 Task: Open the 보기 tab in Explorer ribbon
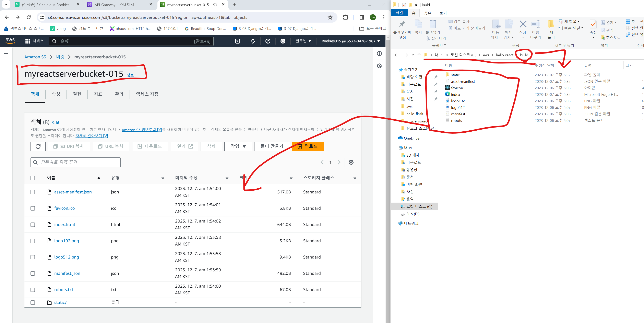coord(443,13)
